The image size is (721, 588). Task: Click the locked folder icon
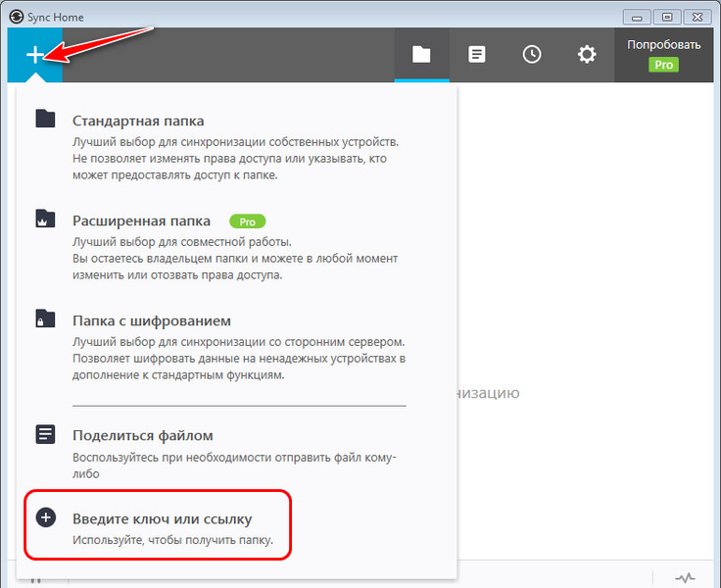45,318
